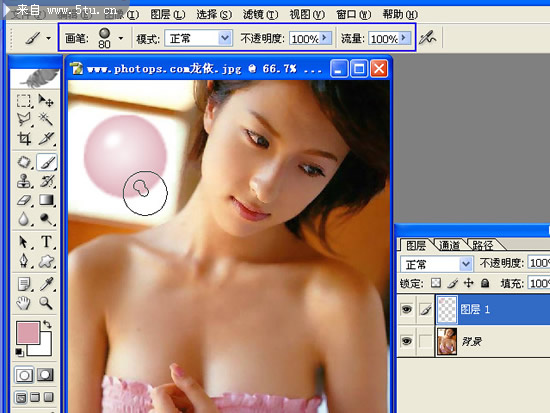Open layer blend mode 正常 dropdown
Screen dimensions: 550x413
466,264
